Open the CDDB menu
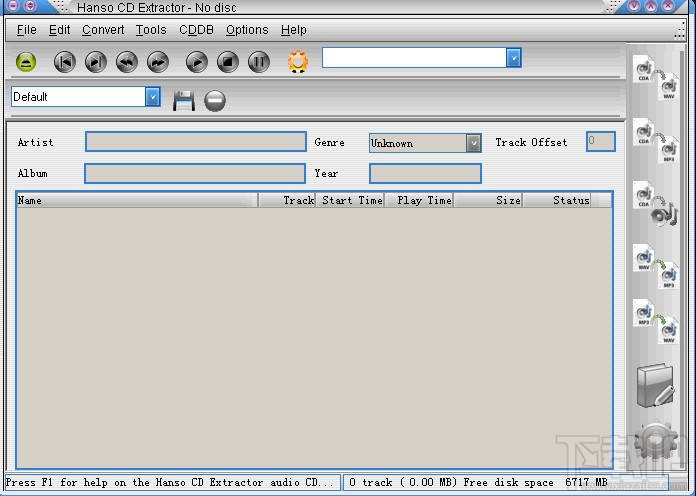Image resolution: width=696 pixels, height=496 pixels. (197, 30)
